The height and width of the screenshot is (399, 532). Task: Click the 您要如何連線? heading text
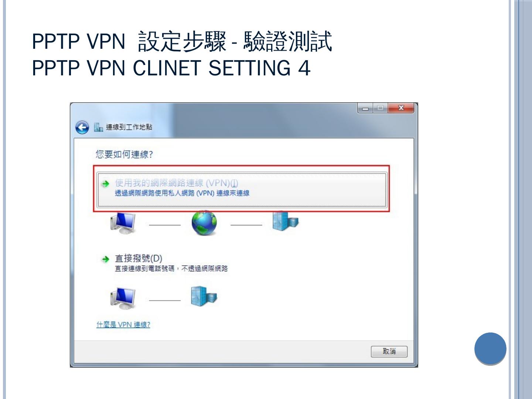pos(124,154)
